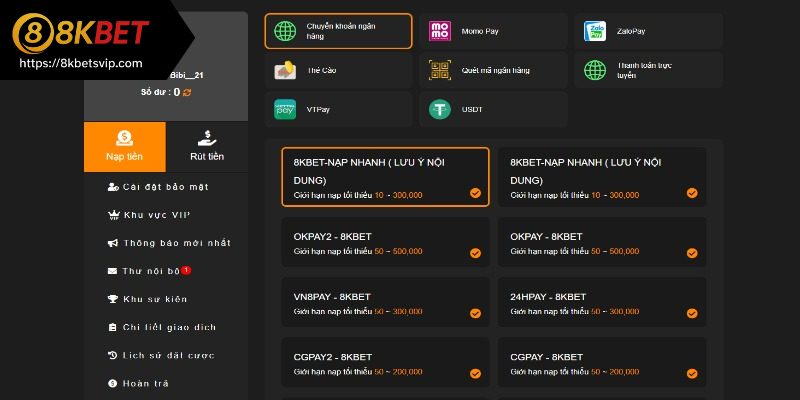Click the 24HPAY - 8KBET channel title

548,297
